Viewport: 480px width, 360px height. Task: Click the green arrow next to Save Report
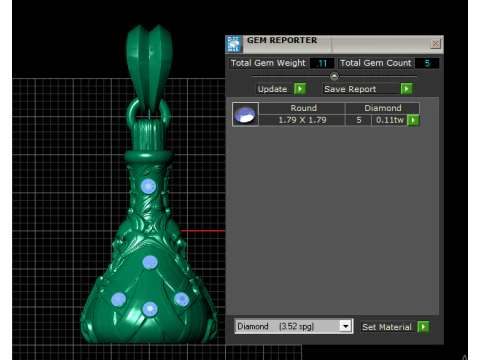point(406,89)
